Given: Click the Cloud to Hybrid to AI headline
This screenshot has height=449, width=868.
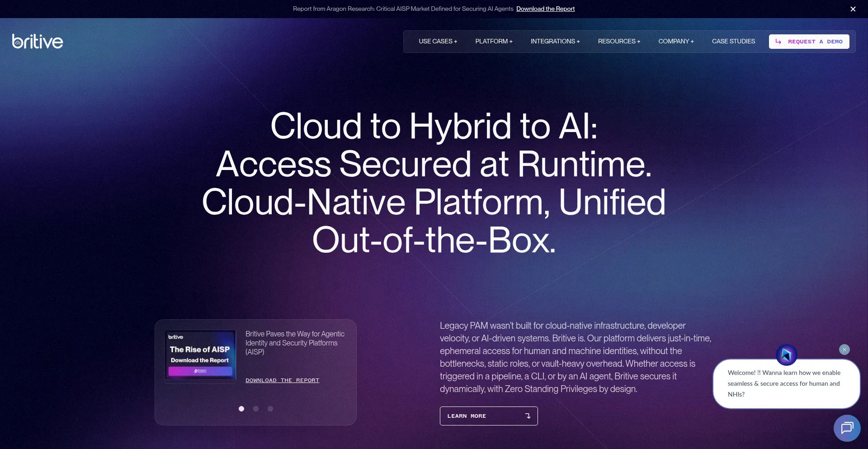Looking at the screenshot, I should (434, 183).
